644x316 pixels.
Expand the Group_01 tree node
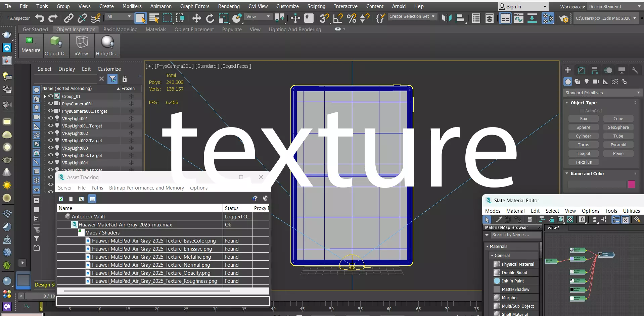coord(45,96)
